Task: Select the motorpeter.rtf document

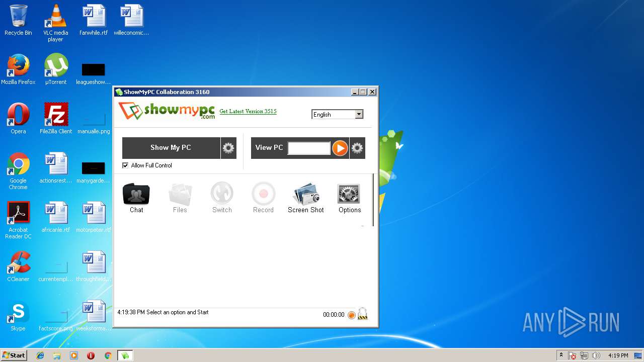Action: pyautogui.click(x=94, y=217)
